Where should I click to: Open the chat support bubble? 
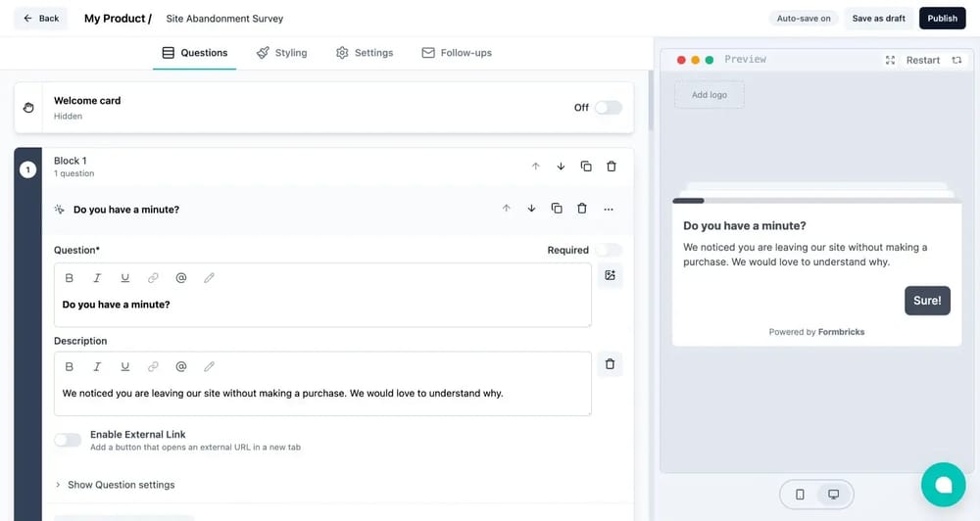pos(943,484)
